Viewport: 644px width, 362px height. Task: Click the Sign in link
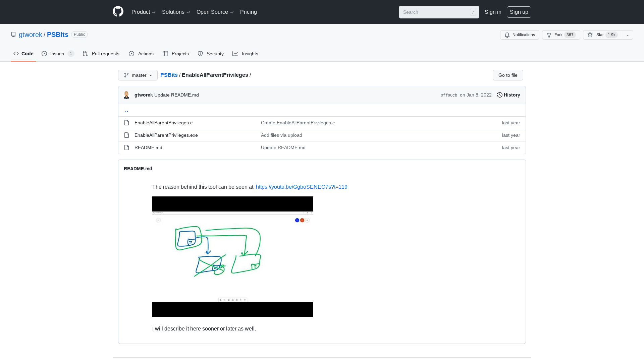tap(493, 12)
